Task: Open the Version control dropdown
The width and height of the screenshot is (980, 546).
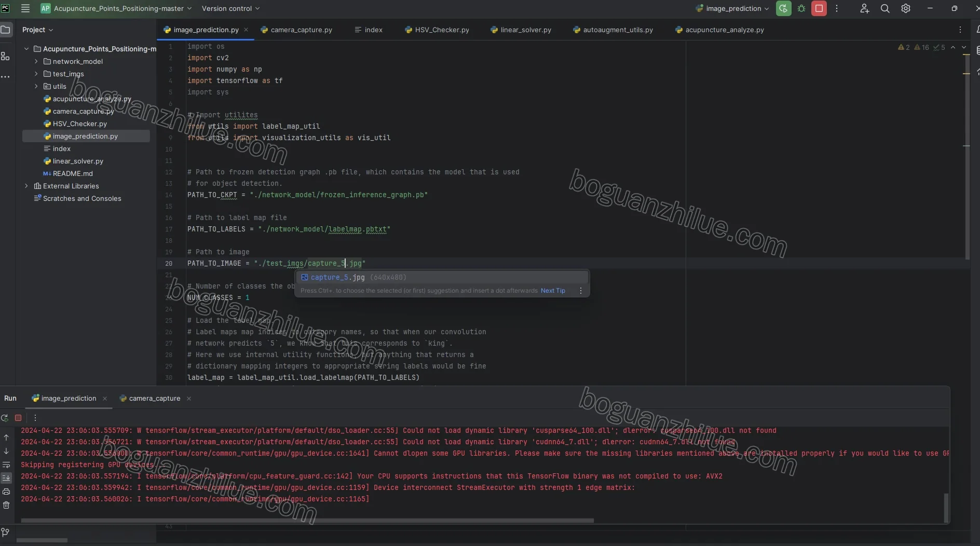Action: point(230,8)
